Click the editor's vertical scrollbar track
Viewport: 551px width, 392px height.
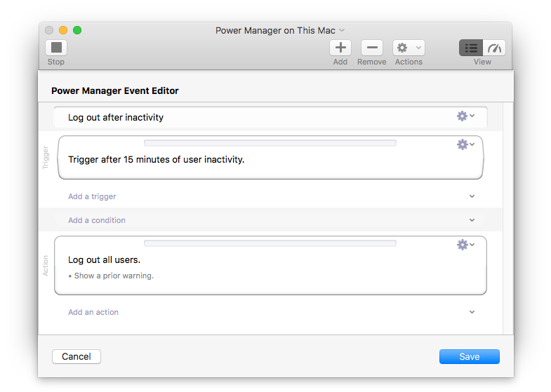point(507,218)
